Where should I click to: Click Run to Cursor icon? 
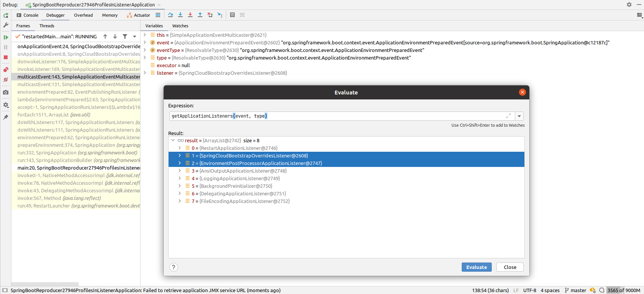(x=220, y=15)
